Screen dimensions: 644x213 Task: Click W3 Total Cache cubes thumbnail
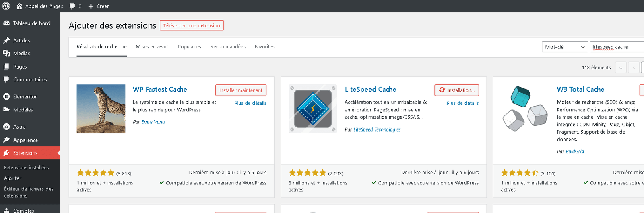click(x=525, y=109)
